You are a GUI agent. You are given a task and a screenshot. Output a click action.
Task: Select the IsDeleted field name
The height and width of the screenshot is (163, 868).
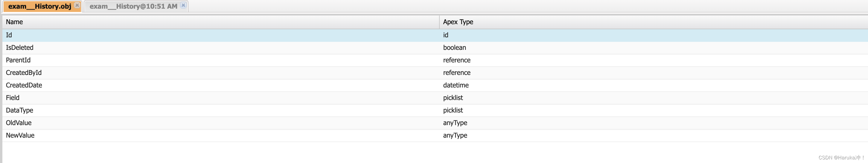pyautogui.click(x=19, y=48)
